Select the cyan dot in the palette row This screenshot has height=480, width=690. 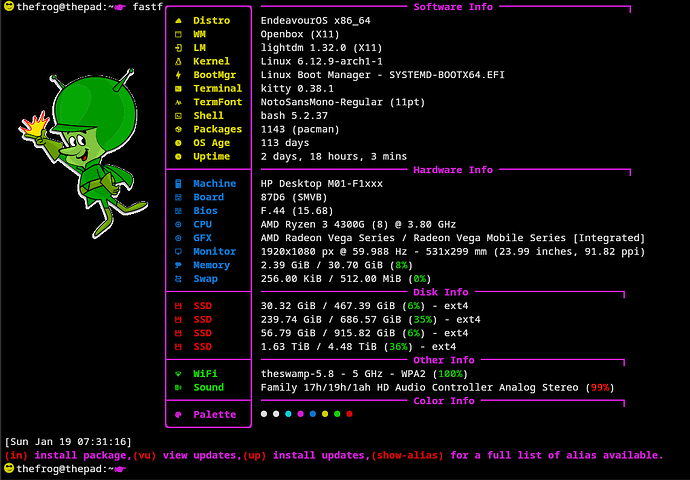[288, 414]
